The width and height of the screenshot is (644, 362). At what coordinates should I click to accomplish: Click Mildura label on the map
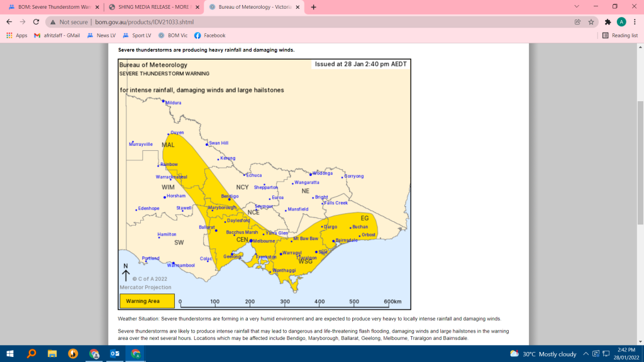(173, 102)
